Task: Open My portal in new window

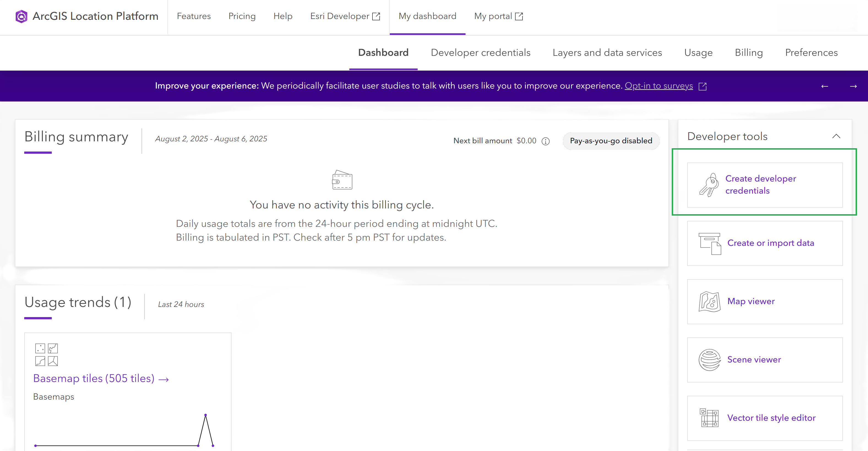Action: point(493,16)
